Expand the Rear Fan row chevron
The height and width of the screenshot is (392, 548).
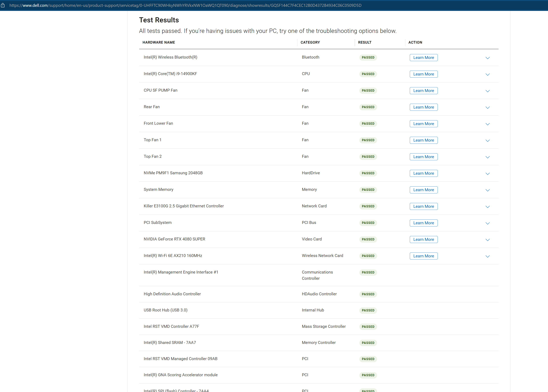(x=487, y=108)
